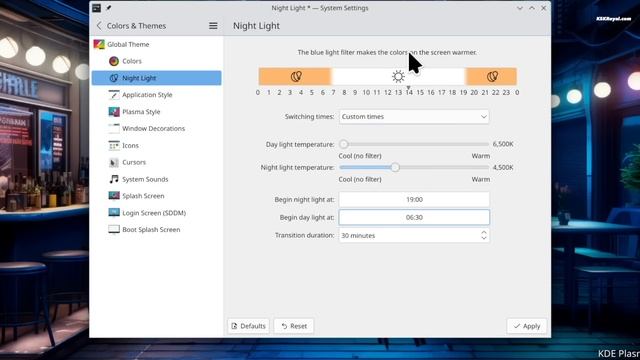
Task: Click the Night Light sidebar icon
Action: coord(114,78)
